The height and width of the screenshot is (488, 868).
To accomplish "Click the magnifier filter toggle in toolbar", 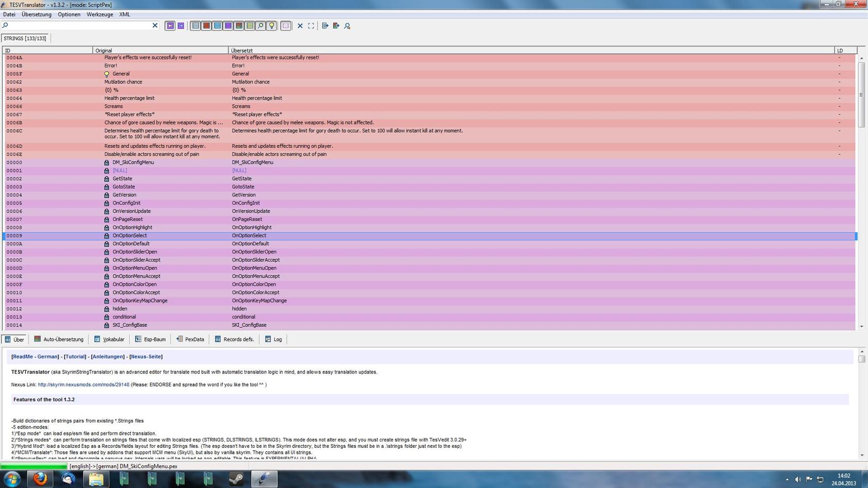I will tap(261, 26).
